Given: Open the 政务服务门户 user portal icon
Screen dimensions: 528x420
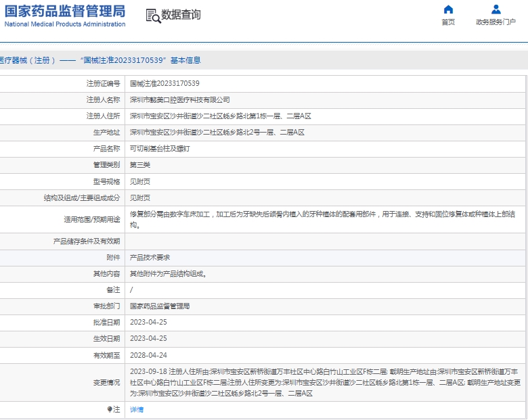Looking at the screenshot, I should tap(496, 9).
